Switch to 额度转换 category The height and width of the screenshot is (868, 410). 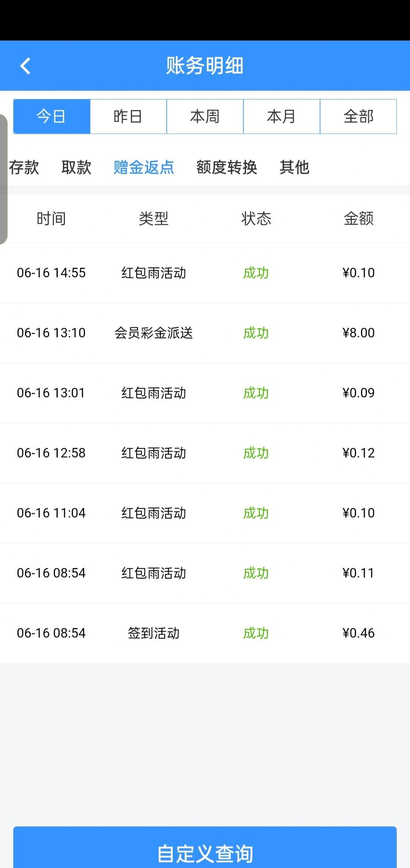[x=227, y=167]
